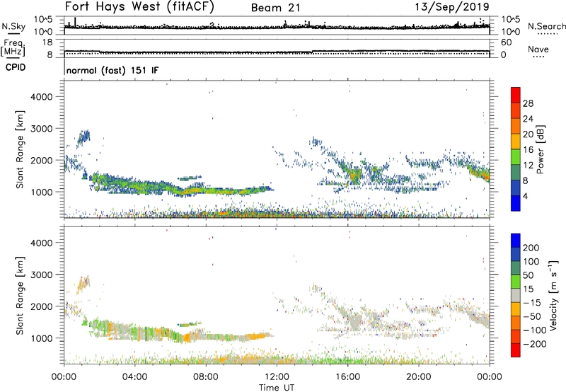The width and height of the screenshot is (566, 392).
Task: Click the noise trace in the N.Sky panel
Action: point(277,26)
